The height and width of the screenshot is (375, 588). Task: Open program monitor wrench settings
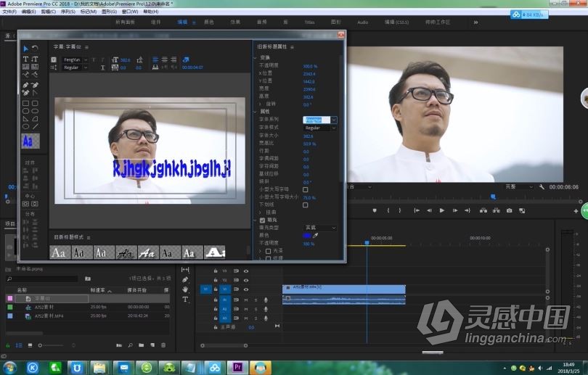(x=541, y=186)
